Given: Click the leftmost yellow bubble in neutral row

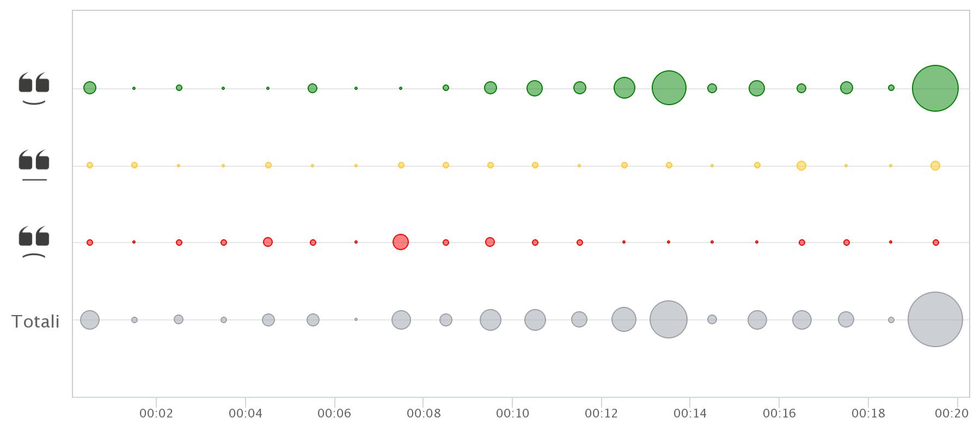Looking at the screenshot, I should pos(90,165).
